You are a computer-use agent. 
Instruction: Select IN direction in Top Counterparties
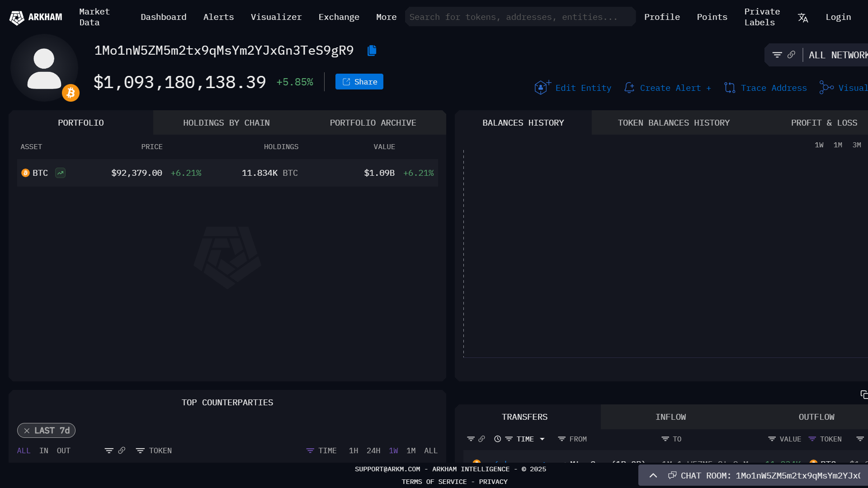(43, 450)
